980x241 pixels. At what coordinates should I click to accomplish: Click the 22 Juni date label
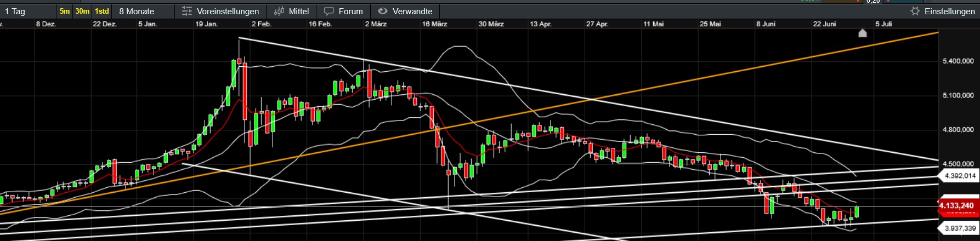point(824,24)
